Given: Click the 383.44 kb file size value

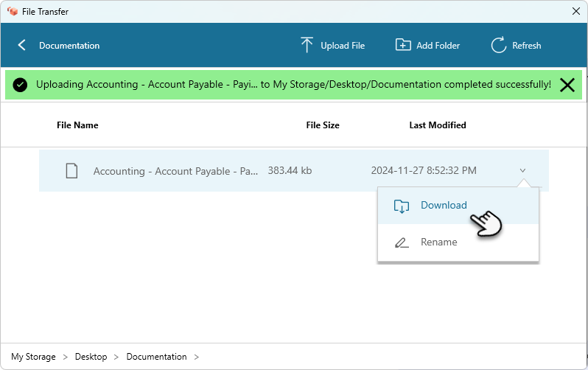Looking at the screenshot, I should [290, 170].
